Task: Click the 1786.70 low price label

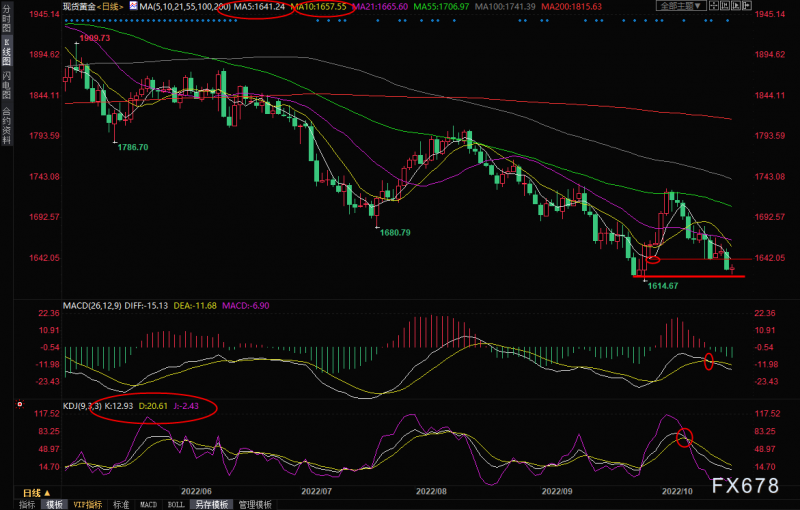Action: [133, 147]
